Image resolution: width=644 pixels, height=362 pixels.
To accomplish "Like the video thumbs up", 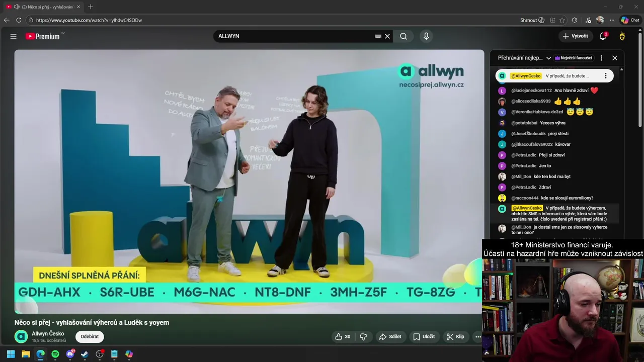I will point(344,337).
